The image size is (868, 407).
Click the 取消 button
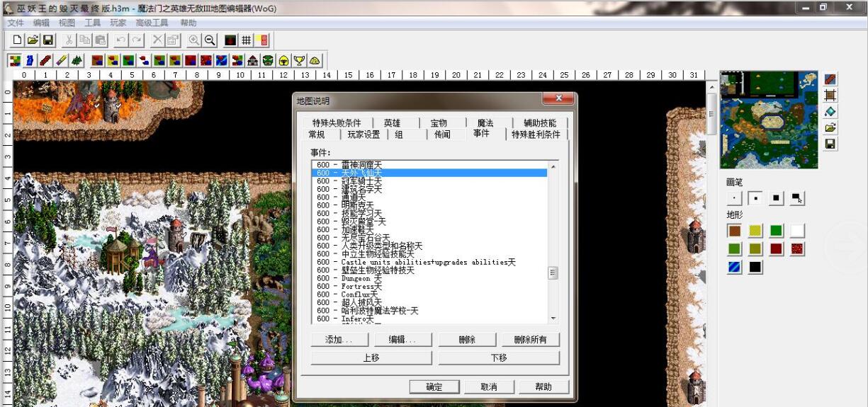(488, 386)
